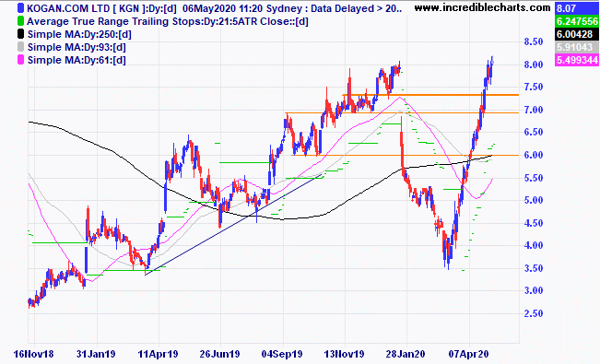Click the gray Simple MA 93 legend swatch

(x=20, y=47)
